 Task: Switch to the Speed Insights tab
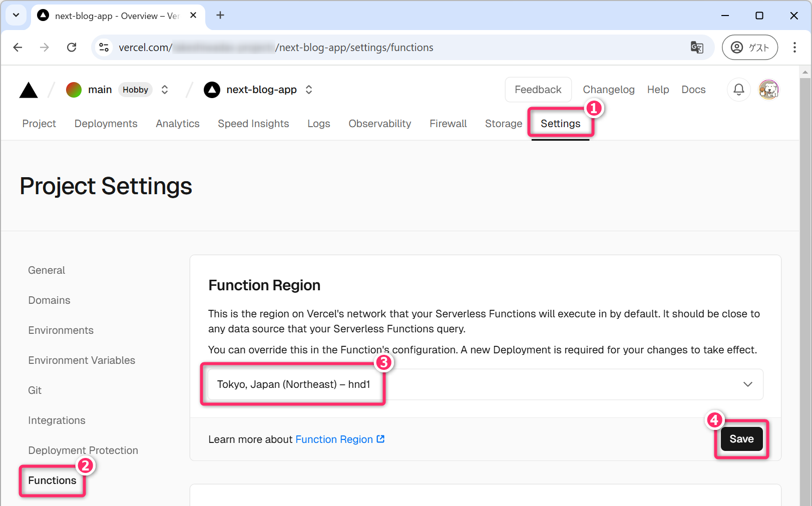(253, 124)
